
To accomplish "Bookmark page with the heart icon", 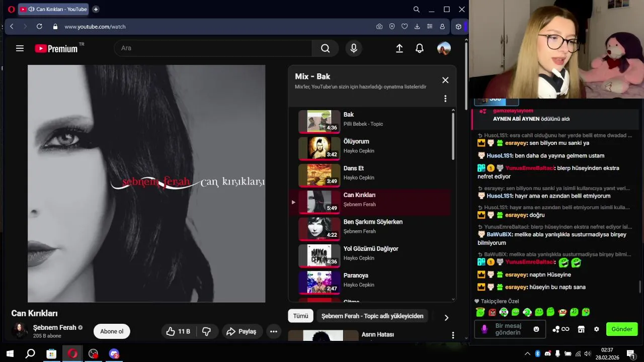I will (405, 27).
